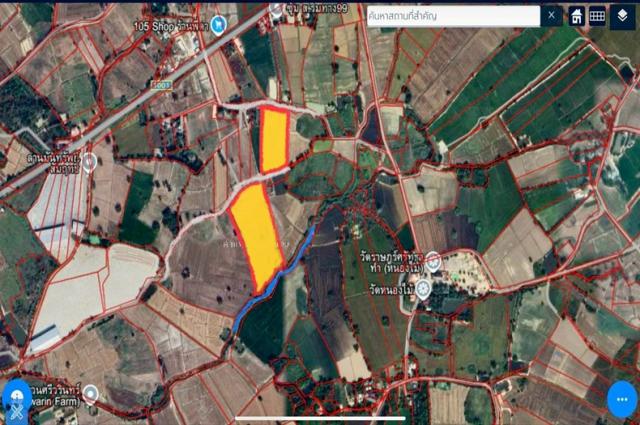
Task: Open the grid view icon
Action: [x=597, y=16]
